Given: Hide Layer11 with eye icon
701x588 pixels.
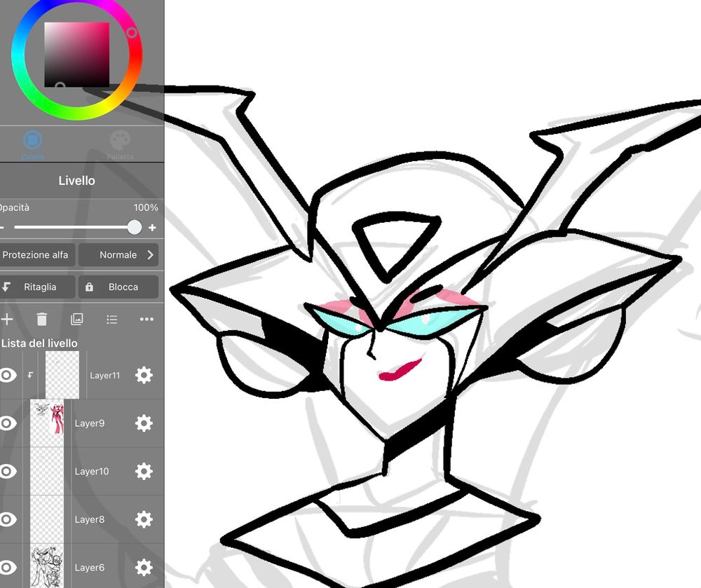Looking at the screenshot, I should (8, 375).
